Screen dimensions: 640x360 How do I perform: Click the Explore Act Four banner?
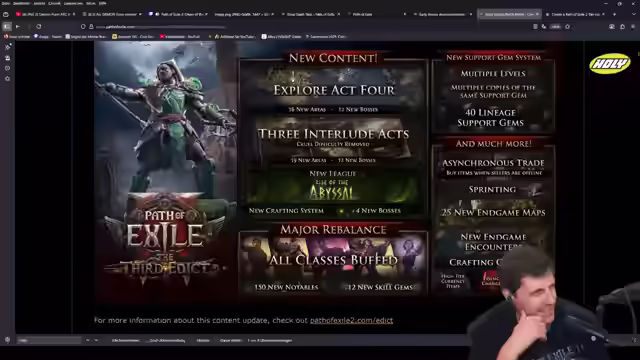tap(333, 91)
